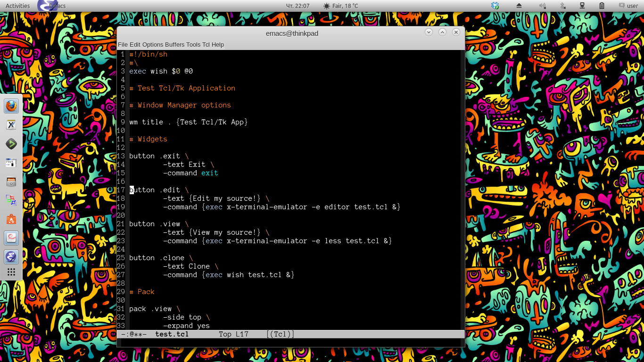
Task: Click the 'less test.tcl' command on line 23
Action: pyautogui.click(x=352, y=241)
